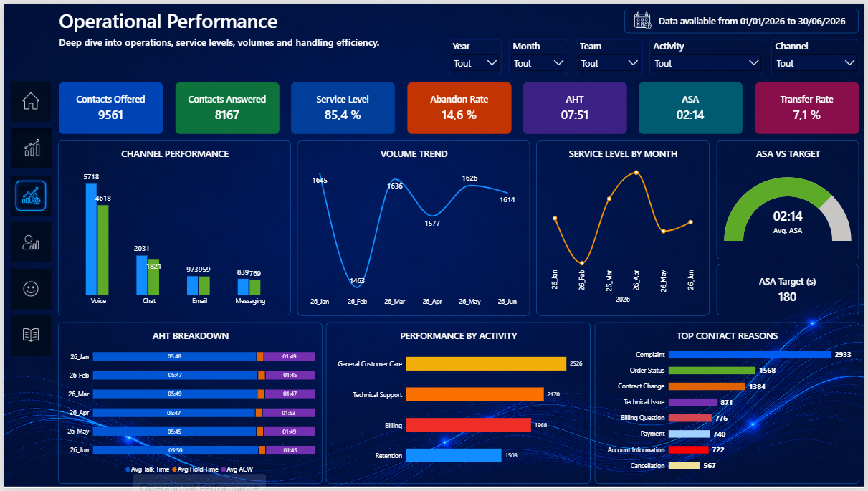Expand the Team filter dropdown
The height and width of the screenshot is (491, 868).
point(609,64)
